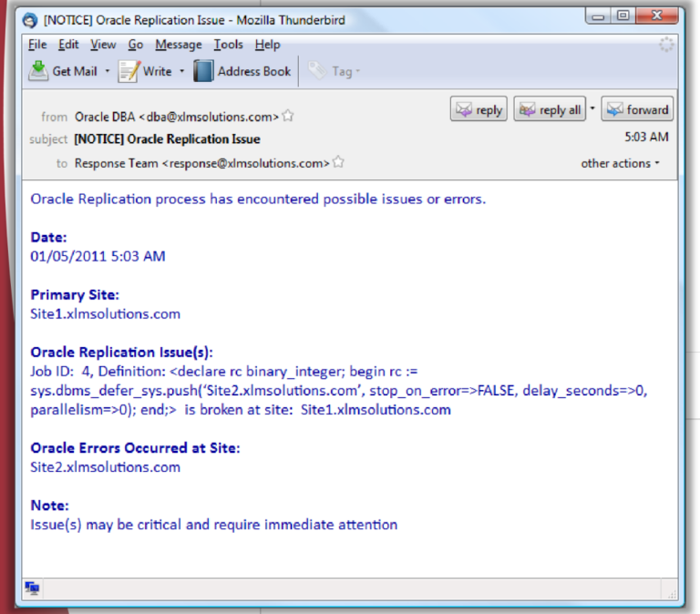Viewport: 700px width, 614px height.
Task: Click the activity throbber icon
Action: tap(666, 45)
